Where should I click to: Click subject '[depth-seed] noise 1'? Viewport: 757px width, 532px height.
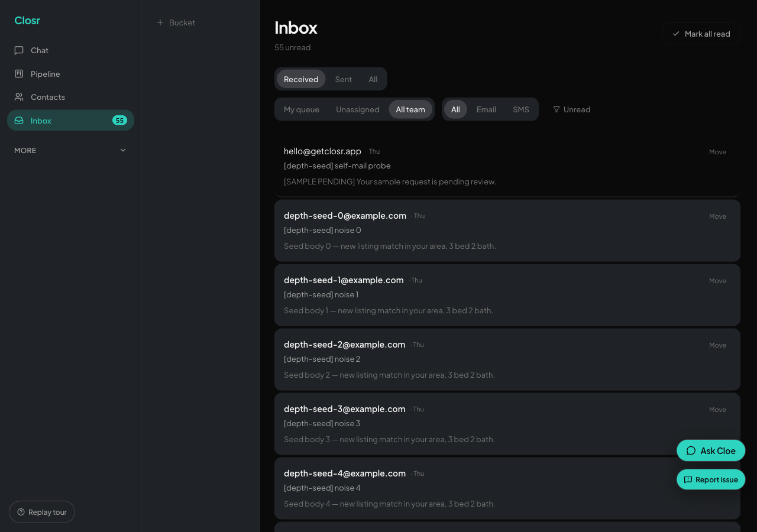pos(321,295)
